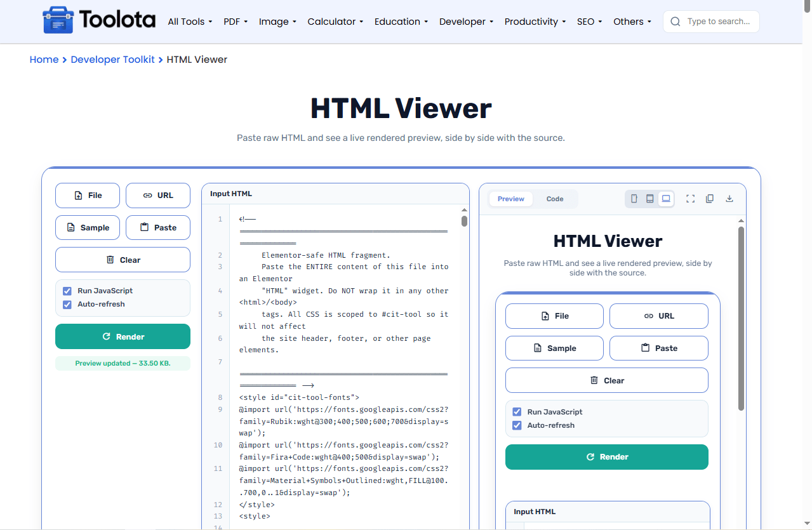Click the Sample button inside the preview pane
The height and width of the screenshot is (530, 812).
pos(554,348)
